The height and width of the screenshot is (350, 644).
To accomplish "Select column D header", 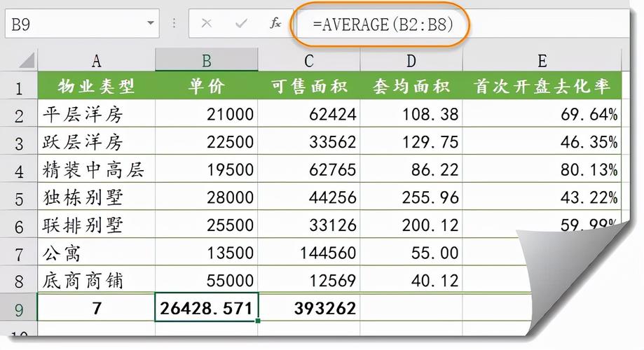I will tap(411, 61).
